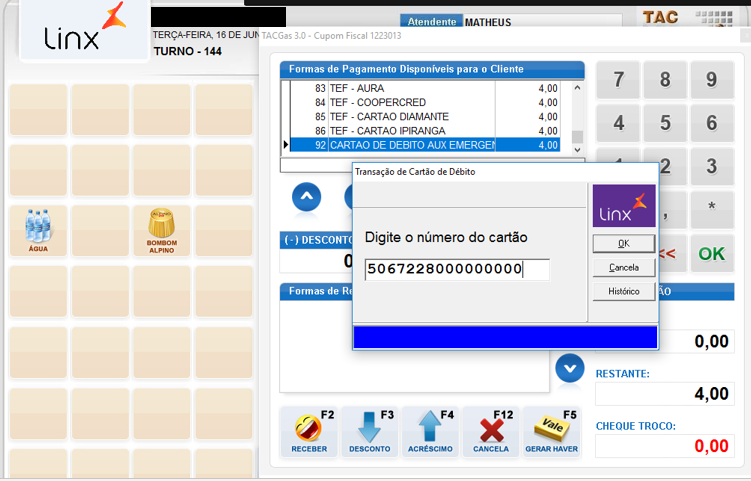Click the card number input field
The height and width of the screenshot is (481, 751).
pyautogui.click(x=457, y=269)
